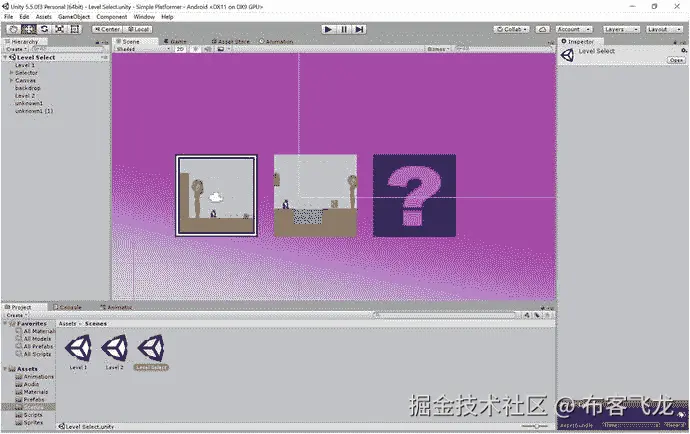The image size is (690, 434).
Task: Select Level 2 in Hierarchy
Action: [x=25, y=96]
